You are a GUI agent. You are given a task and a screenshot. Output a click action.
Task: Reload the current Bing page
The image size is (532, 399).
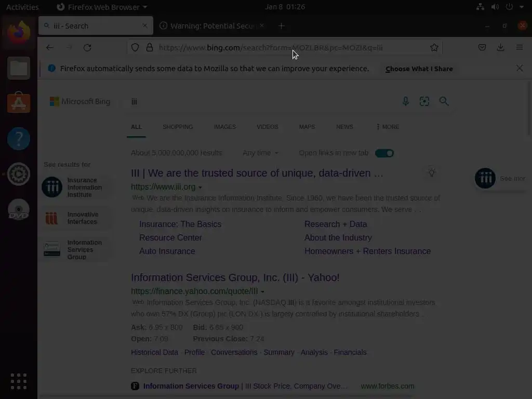click(x=87, y=47)
